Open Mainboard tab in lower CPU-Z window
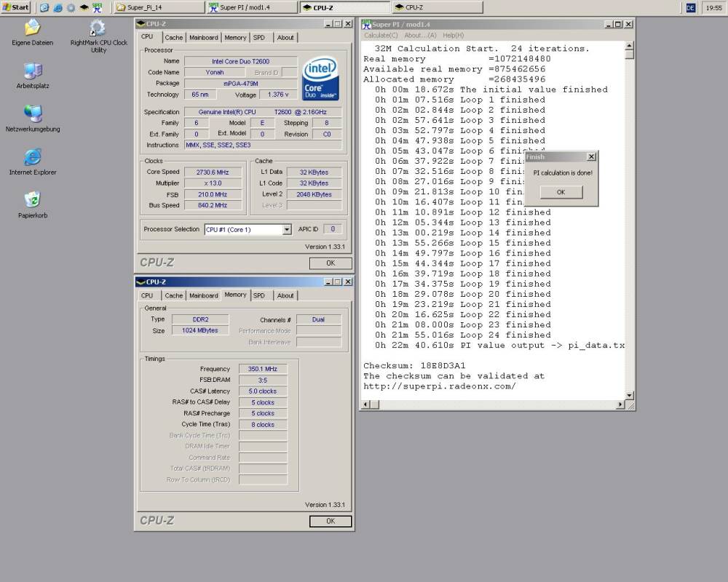 (203, 295)
